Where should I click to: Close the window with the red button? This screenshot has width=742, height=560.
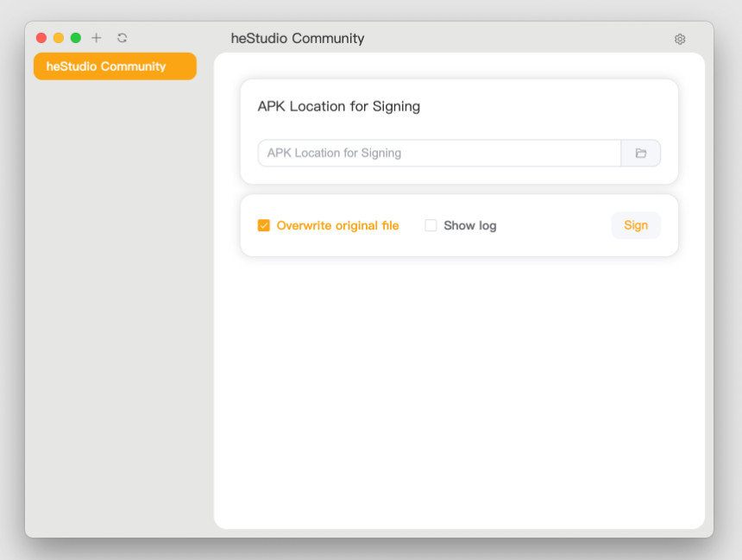click(x=41, y=38)
